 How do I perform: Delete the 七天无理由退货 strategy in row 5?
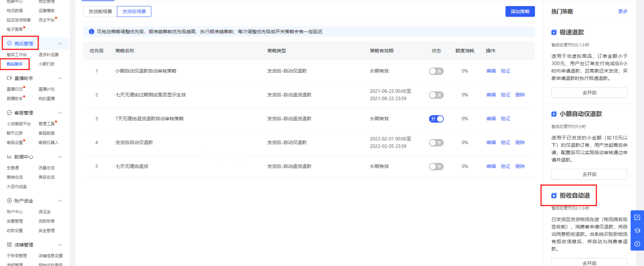[x=520, y=166]
